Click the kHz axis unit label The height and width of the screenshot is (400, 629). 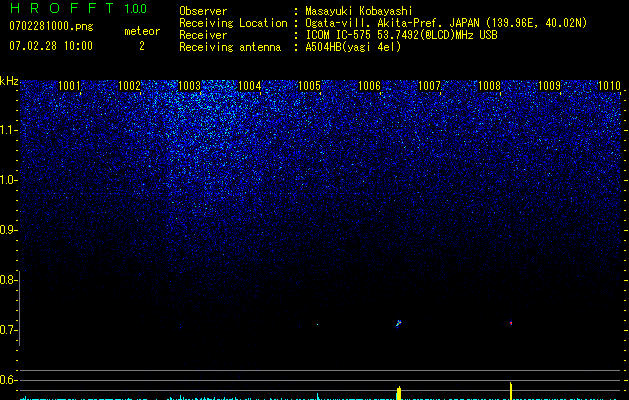click(x=9, y=81)
